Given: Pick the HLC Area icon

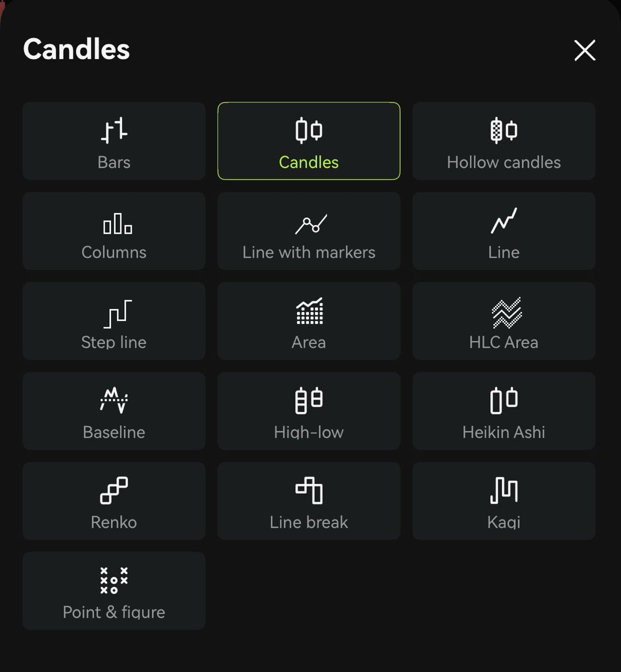Looking at the screenshot, I should tap(506, 312).
